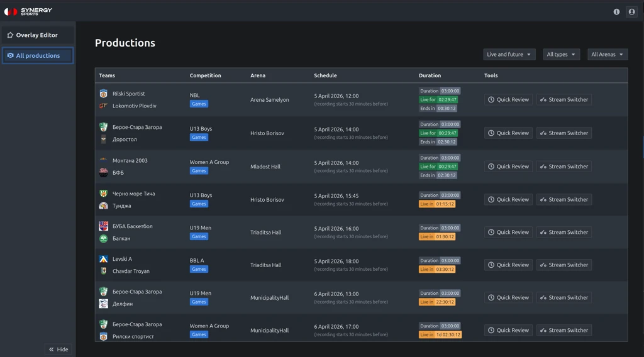The height and width of the screenshot is (357, 644).
Task: Click the Synergy Sports logo
Action: (x=28, y=11)
